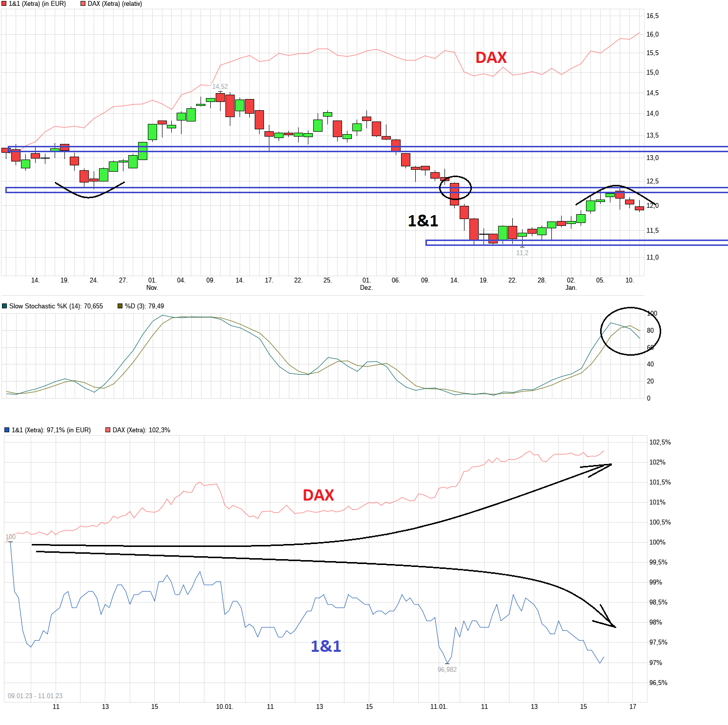728x725 pixels.
Task: Click the "14,0" price axis label
Action: tap(652, 114)
